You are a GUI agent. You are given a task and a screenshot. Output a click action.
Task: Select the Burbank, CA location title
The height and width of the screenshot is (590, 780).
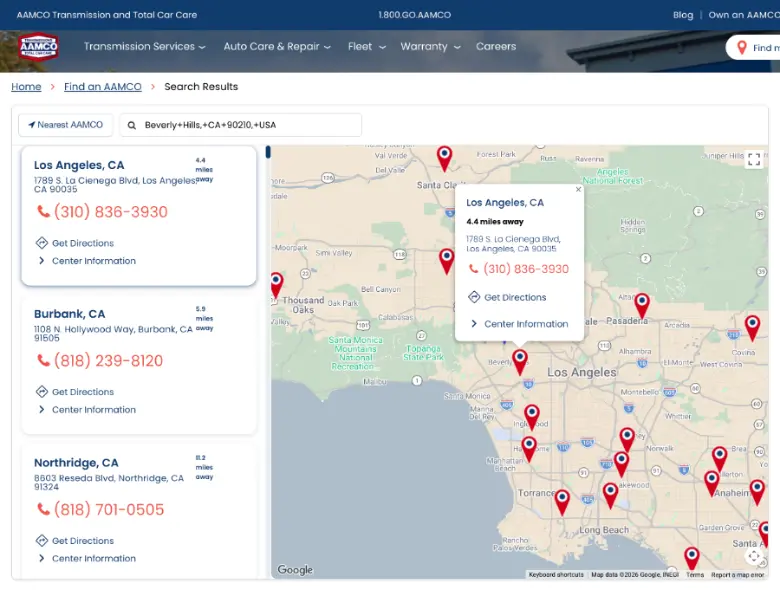tap(70, 314)
